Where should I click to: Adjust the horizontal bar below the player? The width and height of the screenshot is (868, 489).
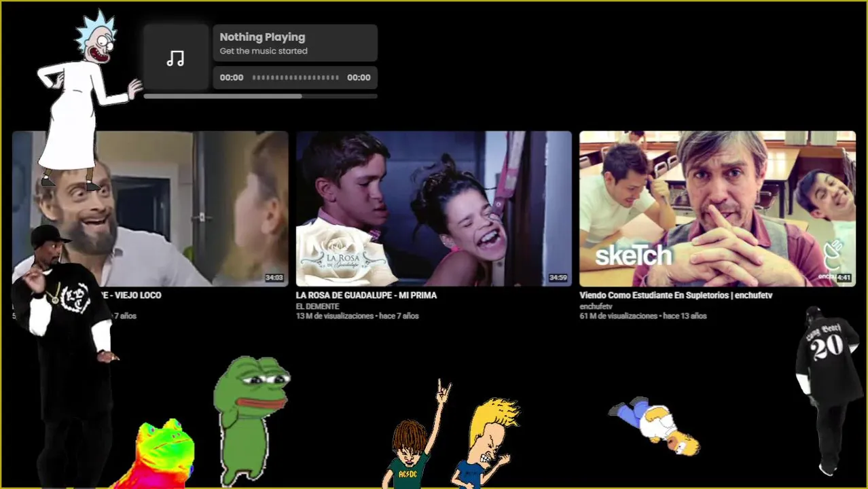click(260, 96)
